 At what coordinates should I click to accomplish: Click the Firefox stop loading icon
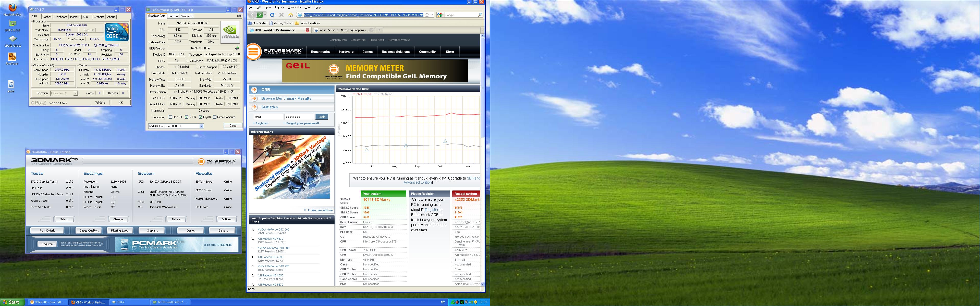click(x=281, y=15)
